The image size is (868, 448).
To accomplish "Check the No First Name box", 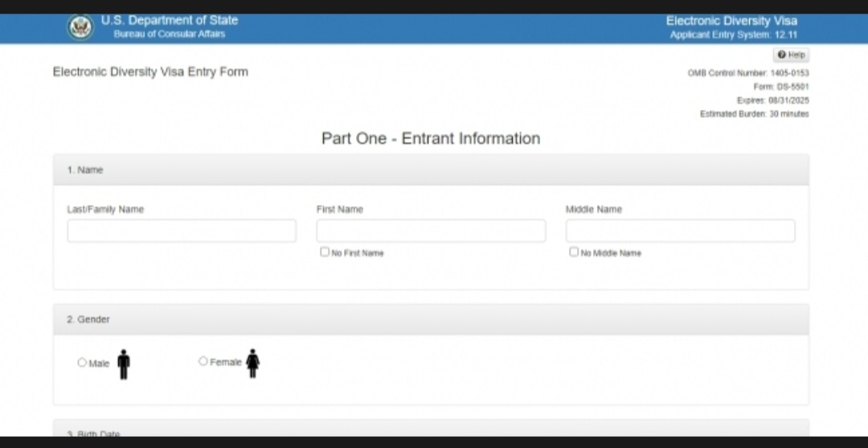I will coord(325,251).
